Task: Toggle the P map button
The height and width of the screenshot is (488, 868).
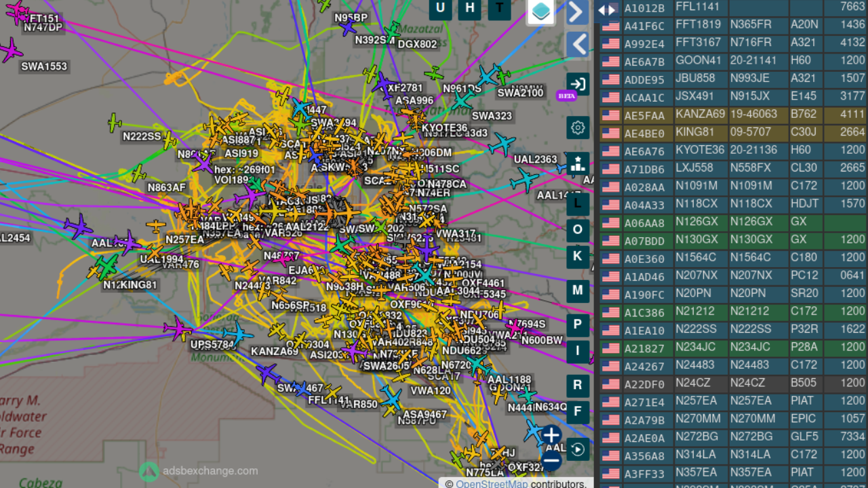Action: coord(578,324)
